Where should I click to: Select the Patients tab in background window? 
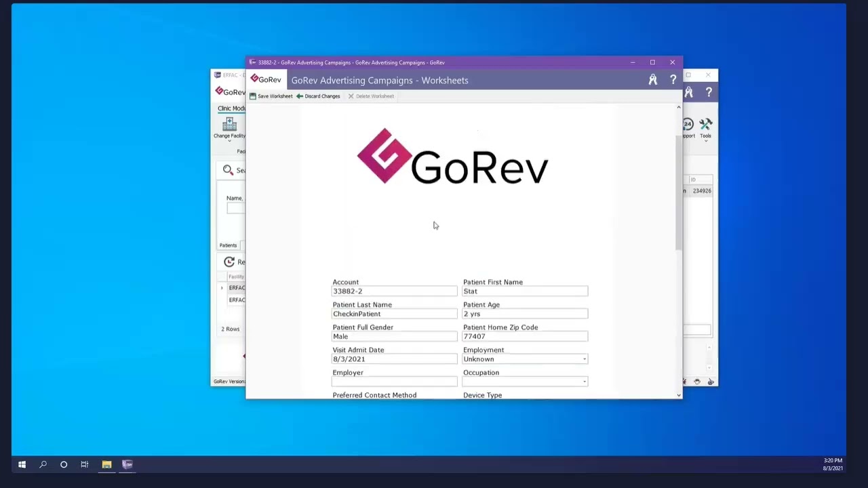point(228,245)
